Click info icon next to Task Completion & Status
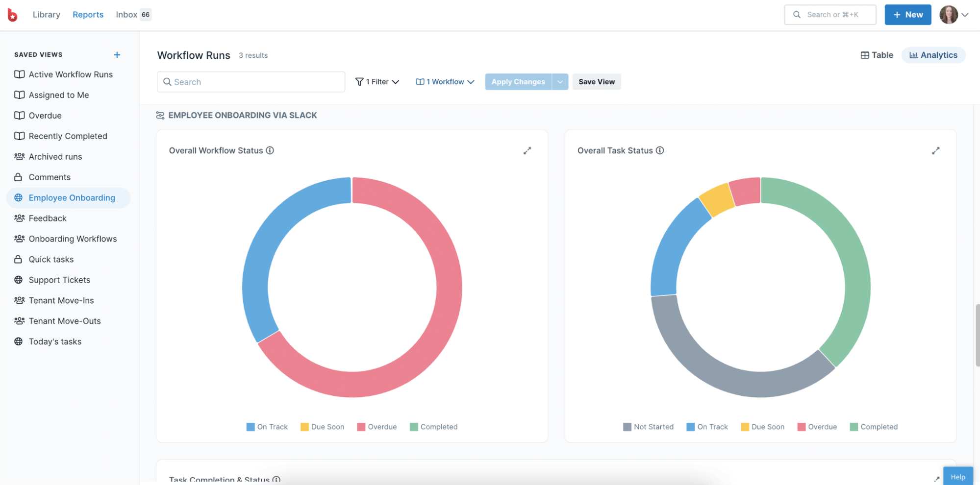The height and width of the screenshot is (485, 980). (x=276, y=480)
